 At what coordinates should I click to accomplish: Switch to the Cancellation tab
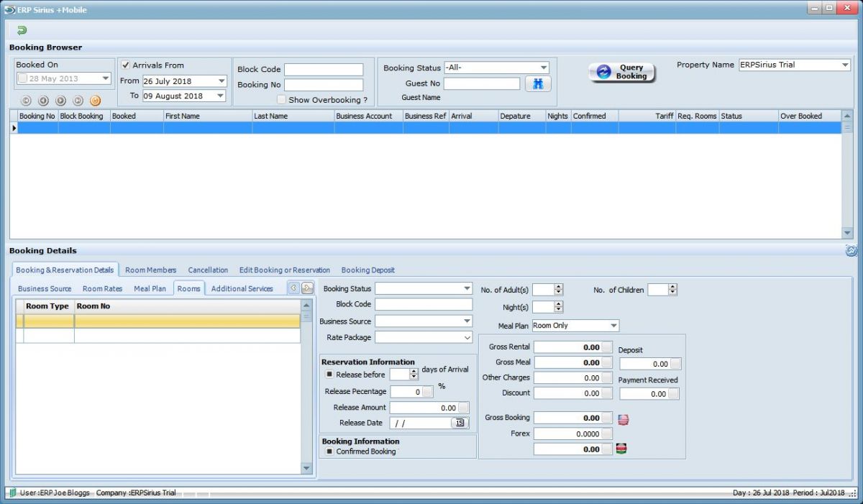point(208,270)
